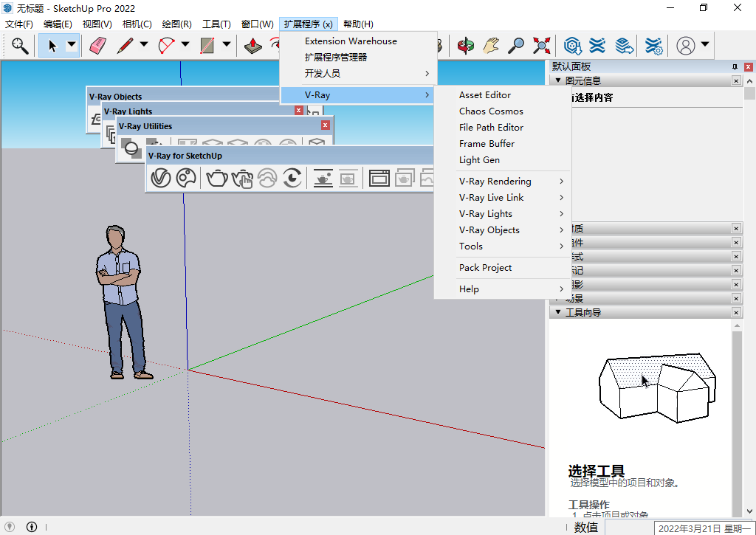The width and height of the screenshot is (756, 535).
Task: Open the Rectangle shape tool dropdown arrow
Action: 226,45
